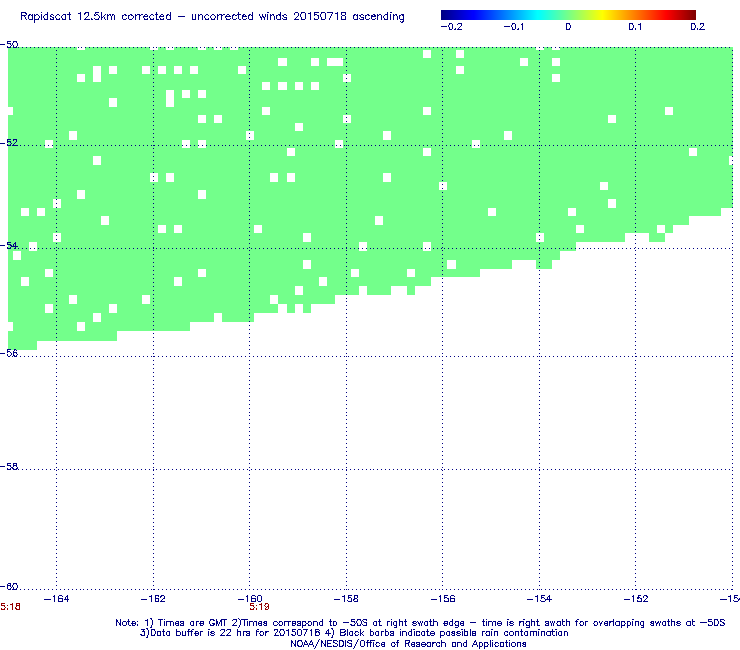Click the NOAA/NESDIS Office of Research credit line

408,644
